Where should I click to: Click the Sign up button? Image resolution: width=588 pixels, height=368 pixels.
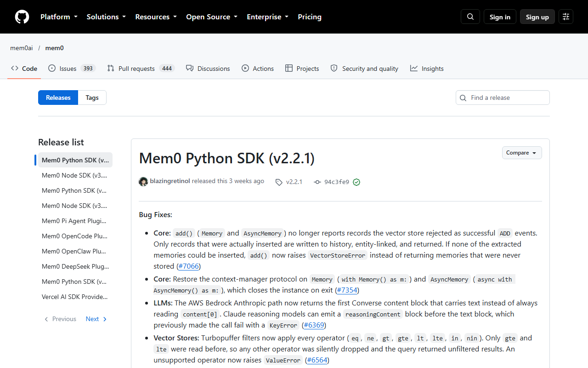tap(537, 17)
